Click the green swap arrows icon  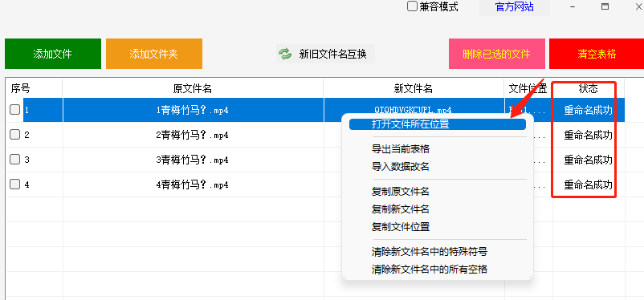point(284,54)
